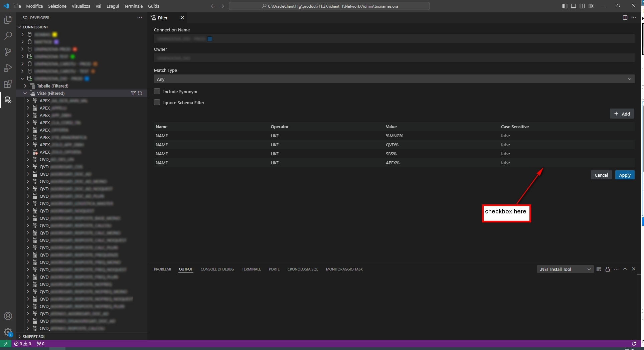The width and height of the screenshot is (644, 350).
Task: Open the Run and Debug view
Action: (8, 68)
